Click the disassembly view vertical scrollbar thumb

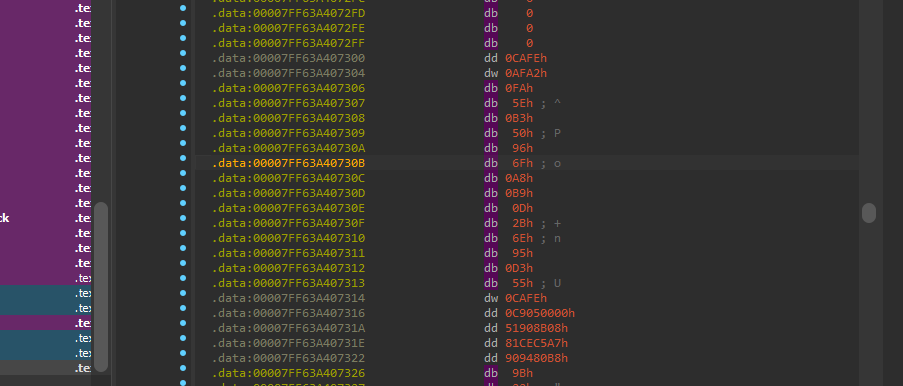tap(868, 213)
